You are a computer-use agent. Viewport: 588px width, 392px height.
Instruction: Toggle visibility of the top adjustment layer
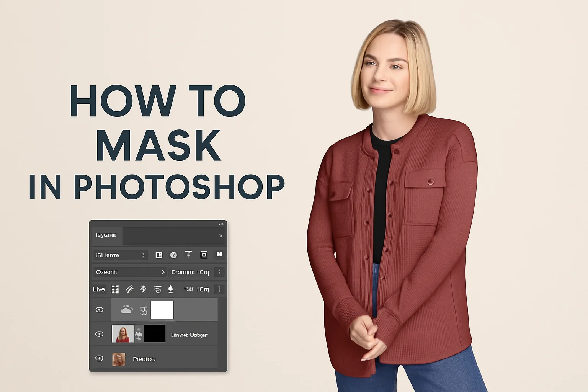click(x=100, y=310)
